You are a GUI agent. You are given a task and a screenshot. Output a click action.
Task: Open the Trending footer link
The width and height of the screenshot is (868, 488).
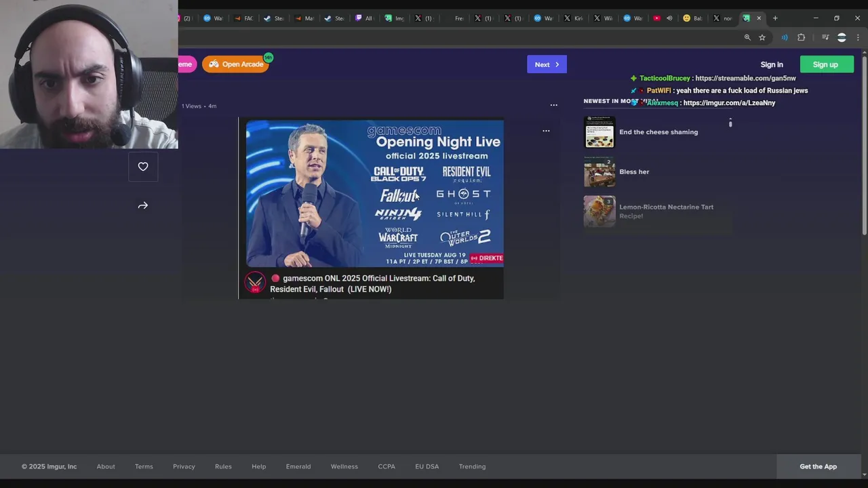tap(472, 466)
